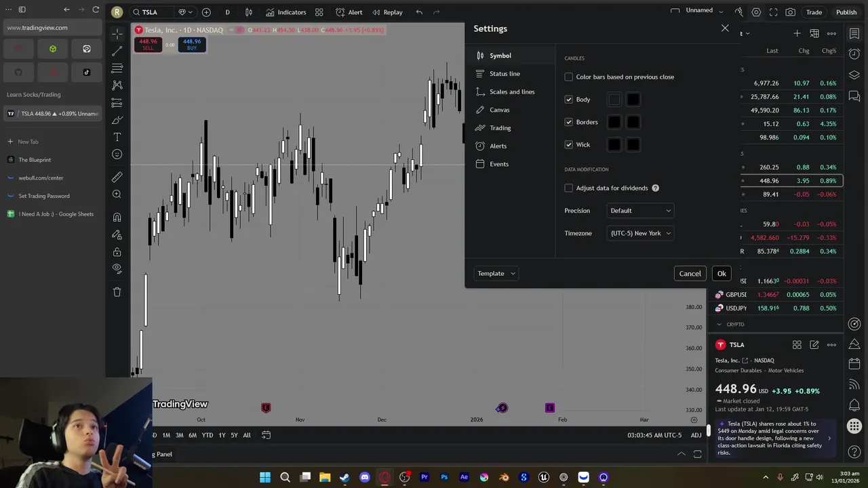Select the crosshair cursor tool
The width and height of the screenshot is (868, 488).
point(117,33)
